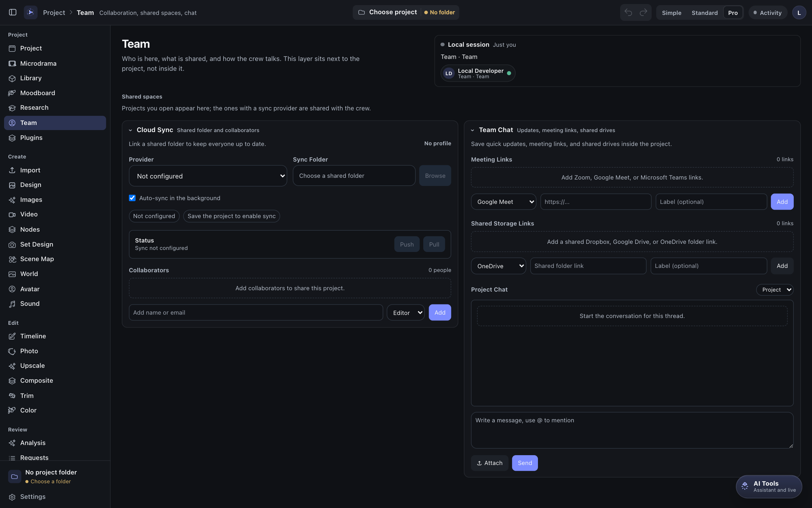Open the Editor role dropdown
Viewport: 812px width, 508px height.
pyautogui.click(x=406, y=312)
